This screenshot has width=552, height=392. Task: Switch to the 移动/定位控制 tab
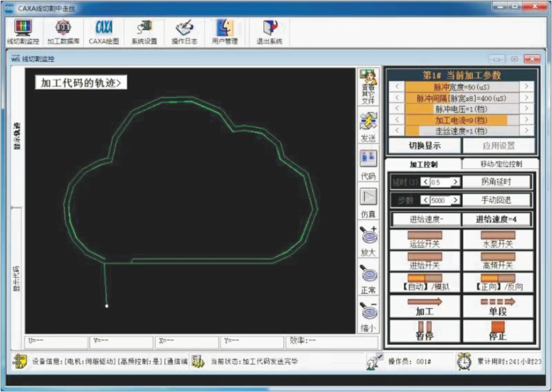coord(501,164)
